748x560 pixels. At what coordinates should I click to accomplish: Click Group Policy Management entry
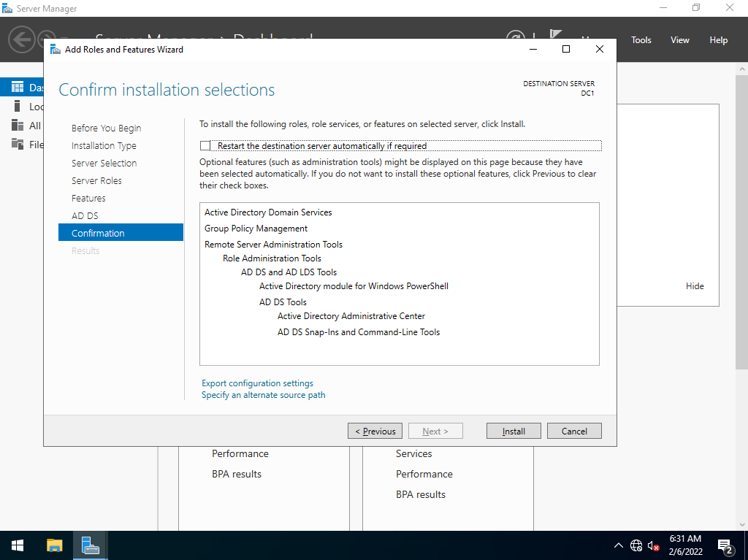point(256,229)
